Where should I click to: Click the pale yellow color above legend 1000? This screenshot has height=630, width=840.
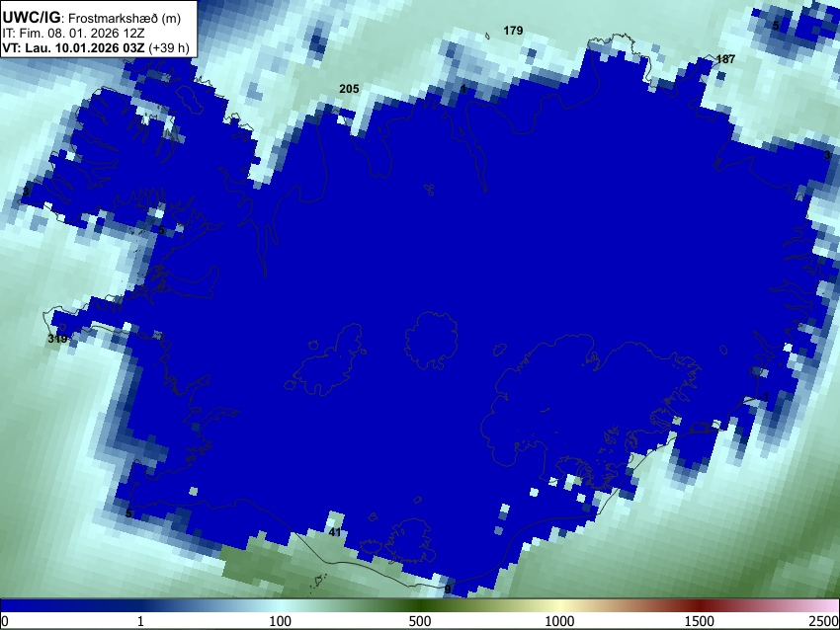[559, 605]
